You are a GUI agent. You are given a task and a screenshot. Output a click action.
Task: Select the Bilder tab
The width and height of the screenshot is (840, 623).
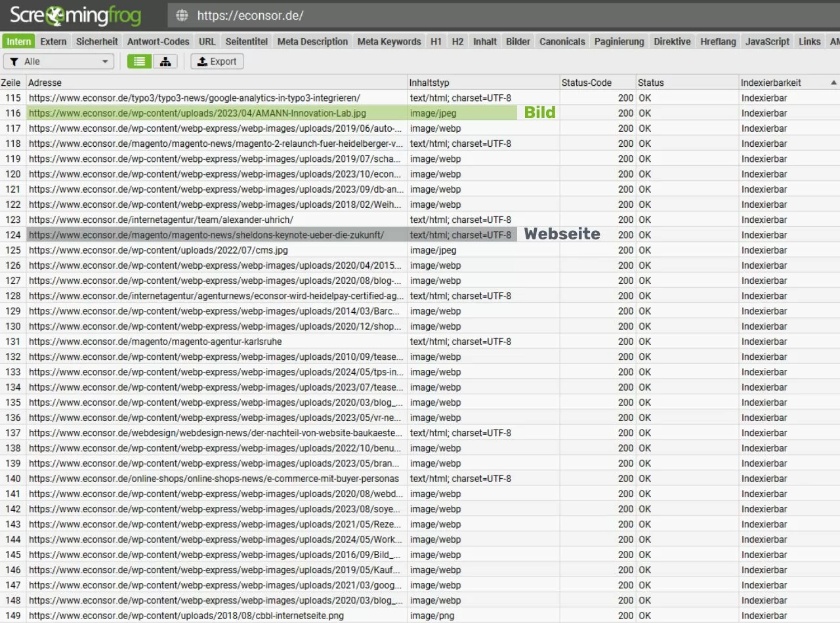click(x=518, y=41)
